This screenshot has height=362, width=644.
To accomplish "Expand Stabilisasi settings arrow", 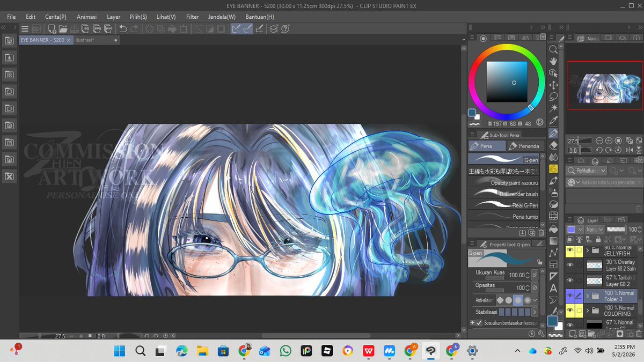I will [x=535, y=312].
